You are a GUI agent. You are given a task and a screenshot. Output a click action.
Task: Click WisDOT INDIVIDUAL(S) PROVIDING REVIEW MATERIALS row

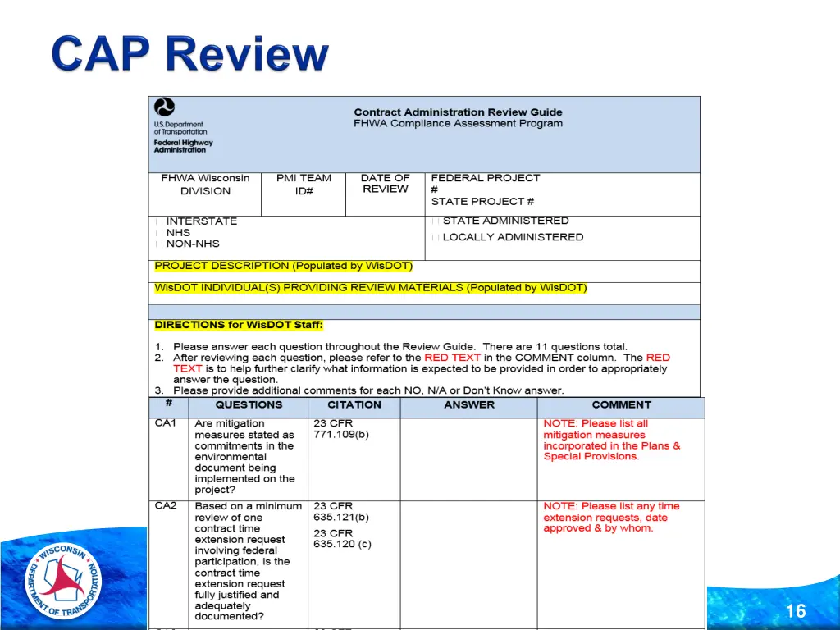(x=424, y=293)
